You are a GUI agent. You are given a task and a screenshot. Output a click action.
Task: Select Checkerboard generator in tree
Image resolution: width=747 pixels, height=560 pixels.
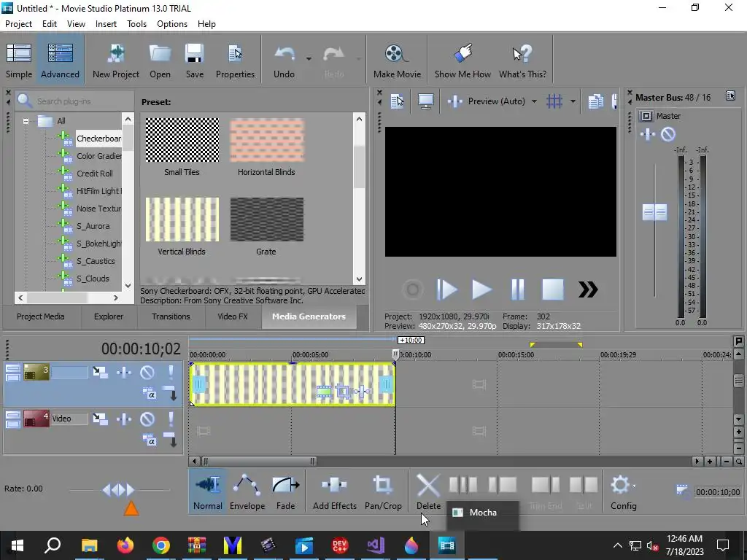tap(98, 138)
